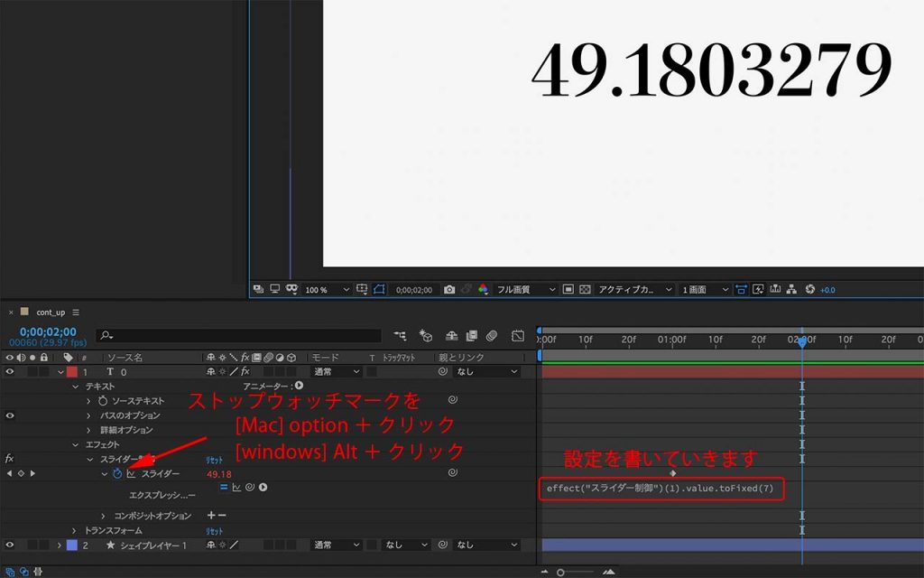Click the timeline layer search field
Viewport: 924px width, 578px height.
coord(238,336)
